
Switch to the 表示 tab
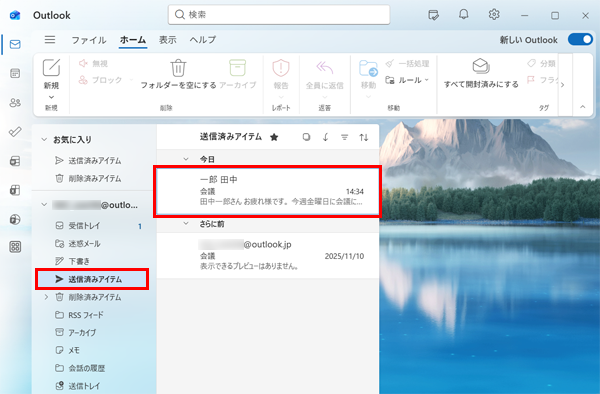coord(168,40)
